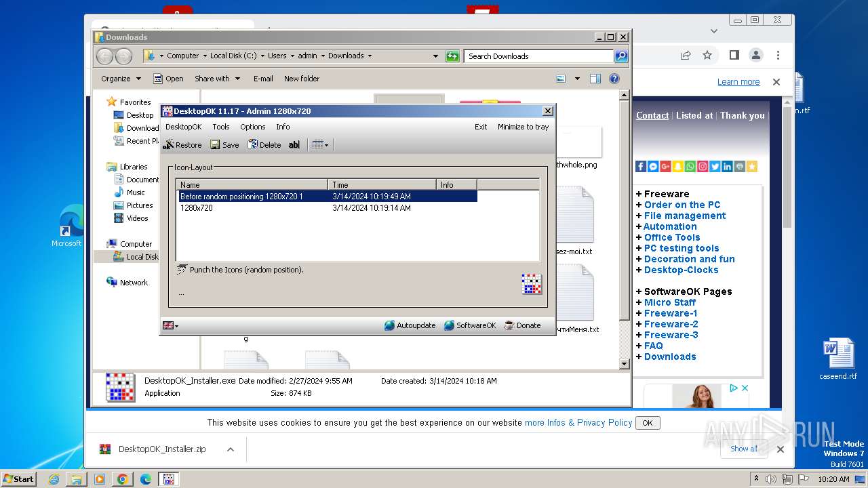
Task: Click the Explorer help icon
Action: [614, 79]
